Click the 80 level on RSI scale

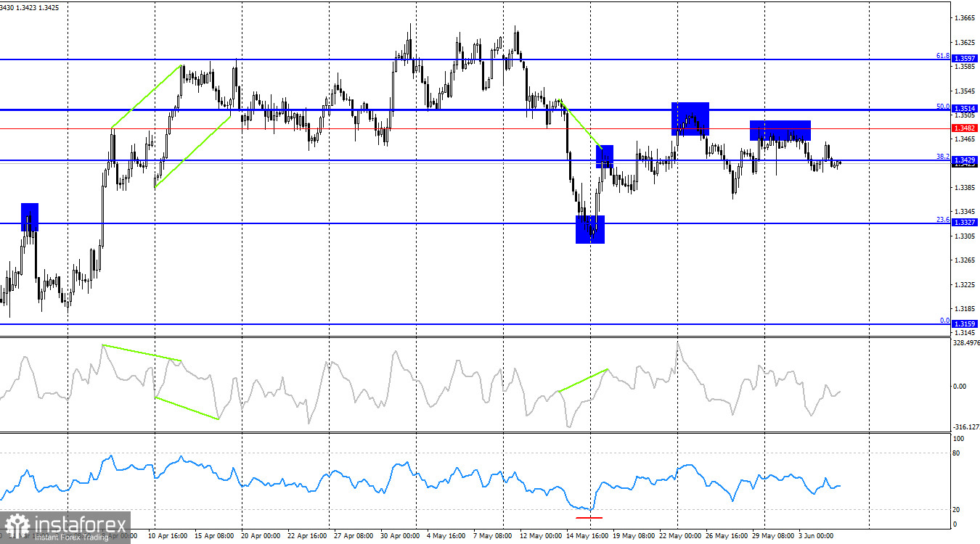[957, 453]
